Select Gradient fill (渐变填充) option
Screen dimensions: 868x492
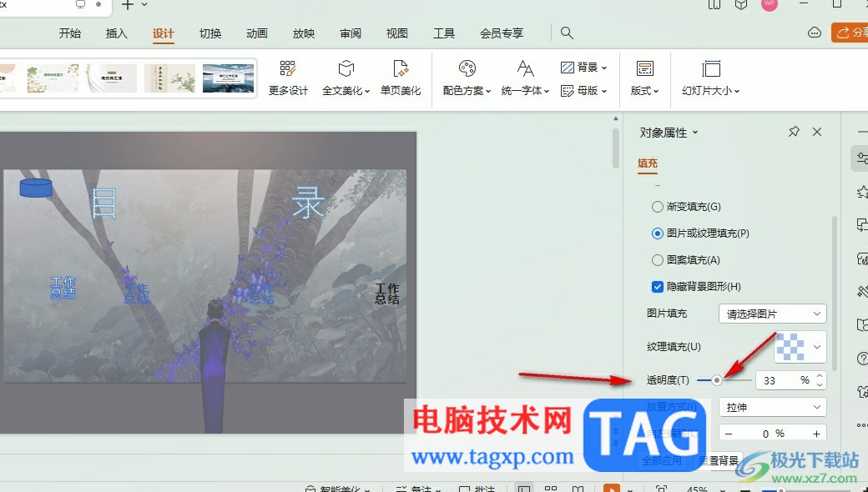tap(686, 207)
